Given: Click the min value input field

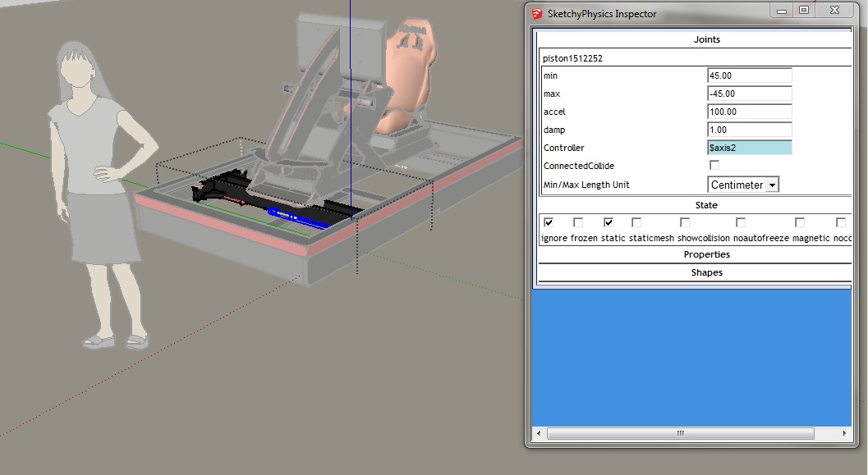Looking at the screenshot, I should (749, 75).
